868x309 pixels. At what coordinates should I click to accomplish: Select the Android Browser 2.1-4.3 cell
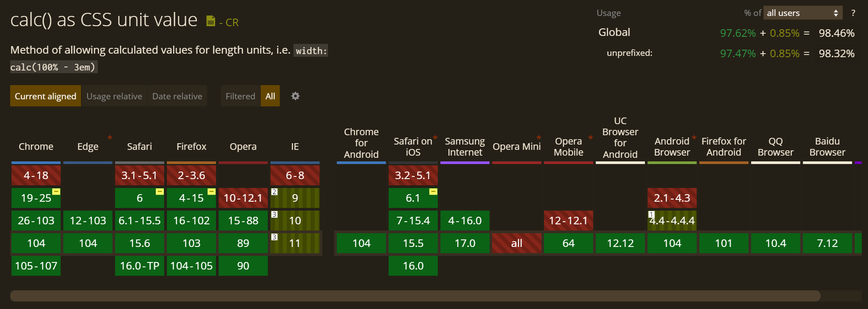672,198
